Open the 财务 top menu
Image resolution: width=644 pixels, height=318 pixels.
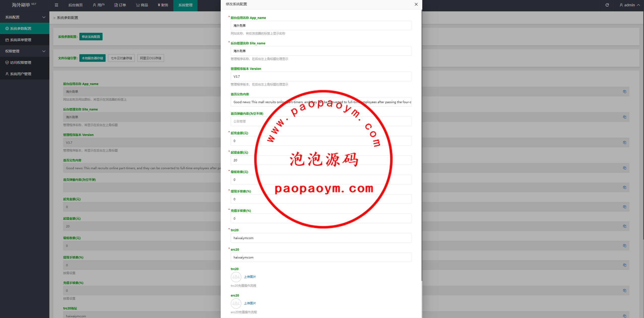point(163,5)
